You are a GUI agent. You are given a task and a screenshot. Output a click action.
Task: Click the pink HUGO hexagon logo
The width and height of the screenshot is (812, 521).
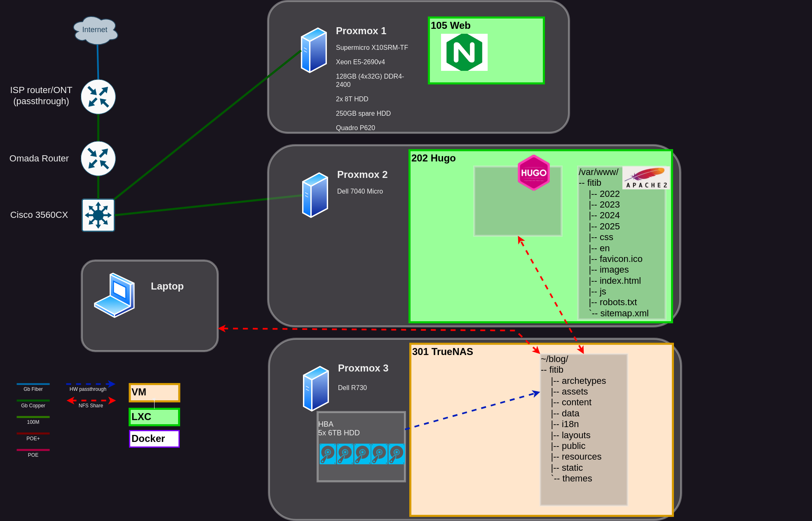click(x=534, y=173)
